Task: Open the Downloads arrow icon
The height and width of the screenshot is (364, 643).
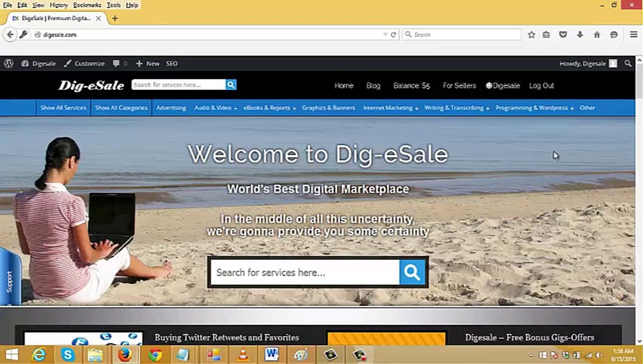Action: click(x=580, y=34)
